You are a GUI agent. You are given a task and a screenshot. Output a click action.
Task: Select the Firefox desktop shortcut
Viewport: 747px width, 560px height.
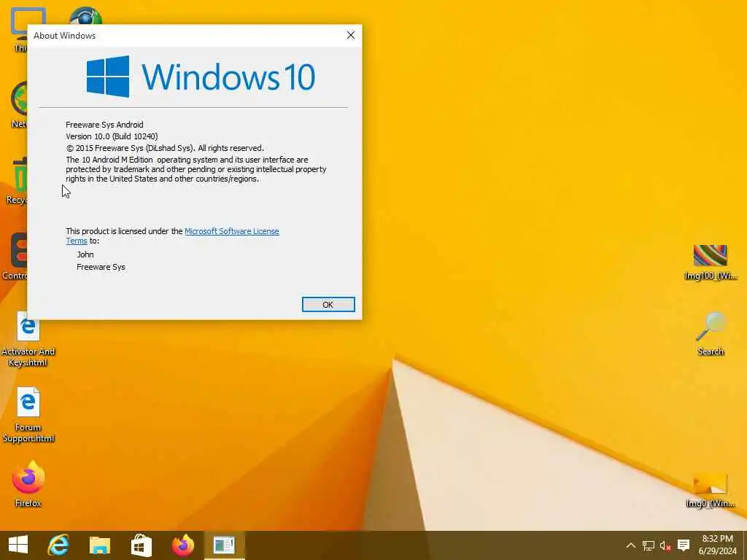point(28,484)
